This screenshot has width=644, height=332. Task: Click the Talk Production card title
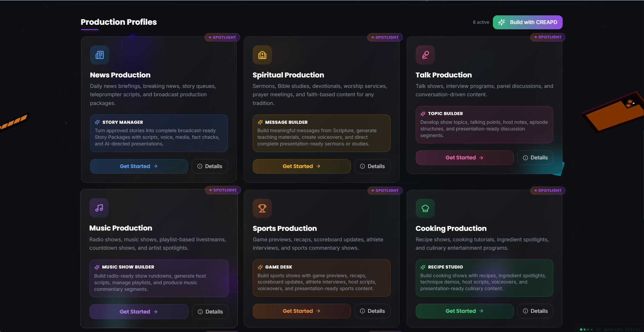click(444, 75)
